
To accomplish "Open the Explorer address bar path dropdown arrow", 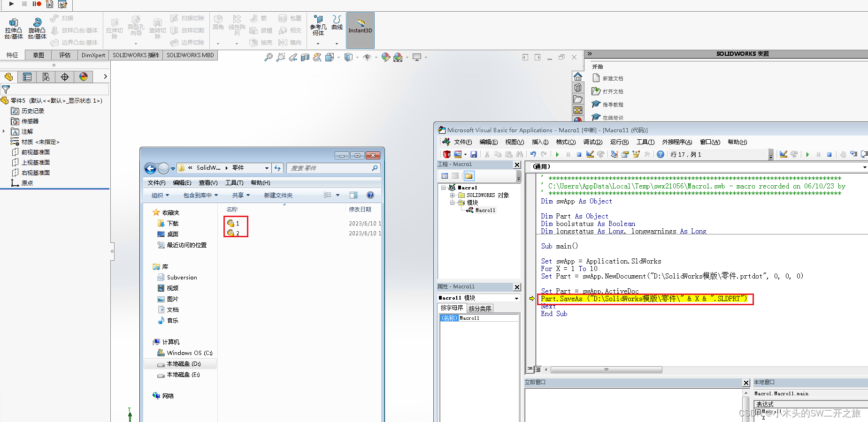I will tap(267, 168).
